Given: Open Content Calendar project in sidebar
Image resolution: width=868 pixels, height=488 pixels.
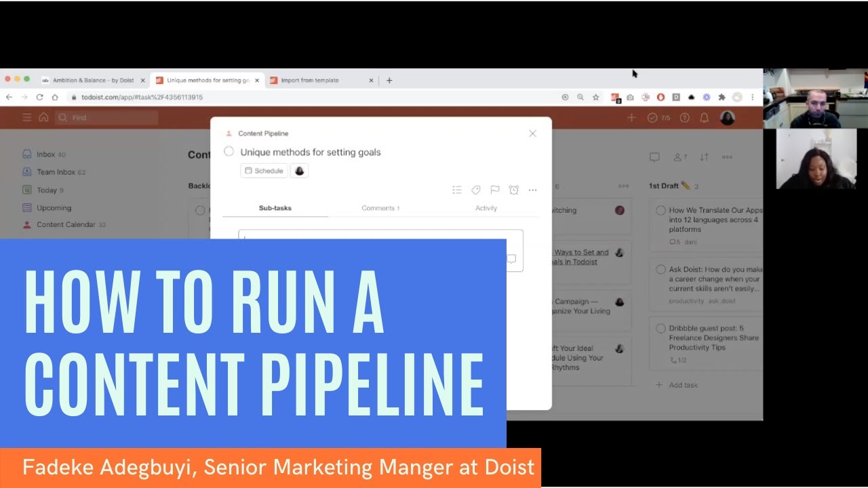Looking at the screenshot, I should click(64, 224).
